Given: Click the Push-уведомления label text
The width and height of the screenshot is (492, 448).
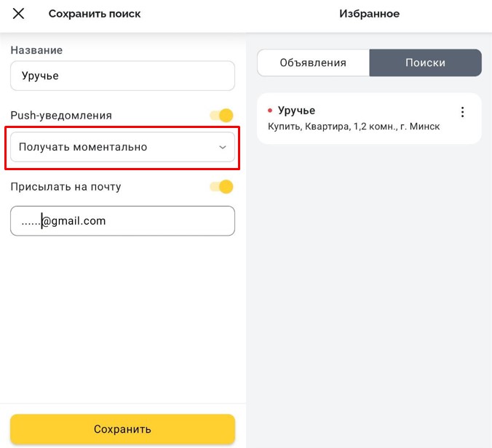Looking at the screenshot, I should pyautogui.click(x=61, y=115).
